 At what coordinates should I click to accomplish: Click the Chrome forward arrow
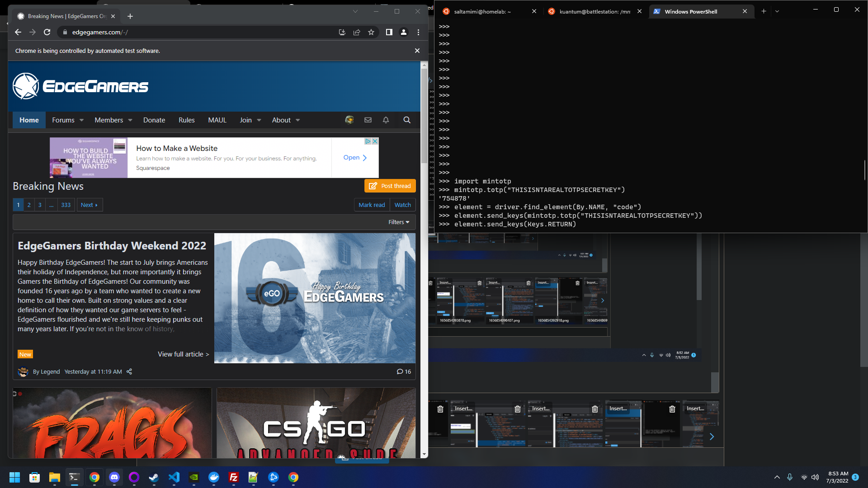(x=33, y=32)
